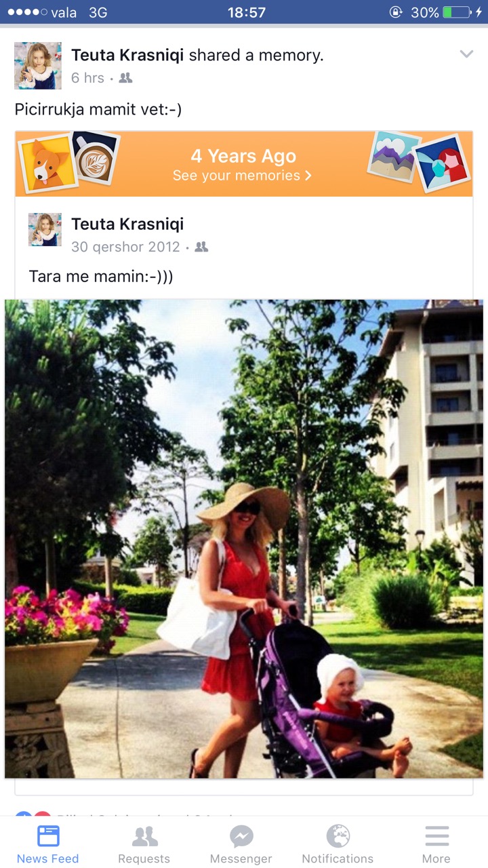This screenshot has width=488, height=868.
Task: Tap the red hooded figure sticker
Action: click(443, 163)
